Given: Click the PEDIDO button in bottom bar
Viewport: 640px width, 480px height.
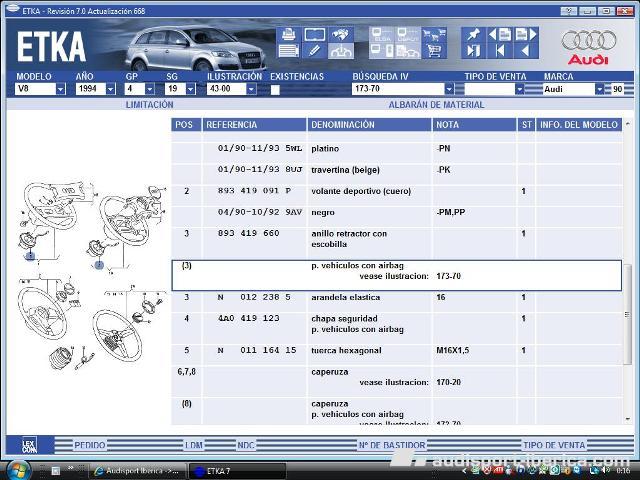Looking at the screenshot, I should (90, 445).
